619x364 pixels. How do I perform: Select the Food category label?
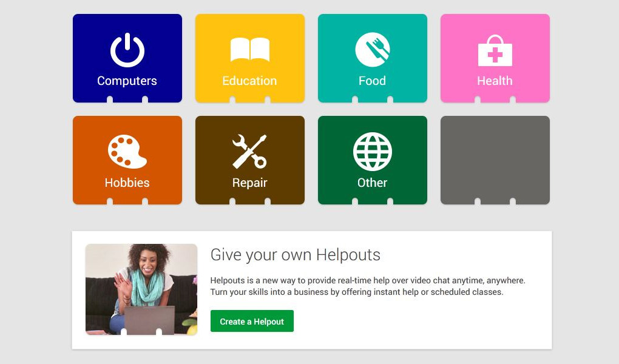tap(372, 81)
